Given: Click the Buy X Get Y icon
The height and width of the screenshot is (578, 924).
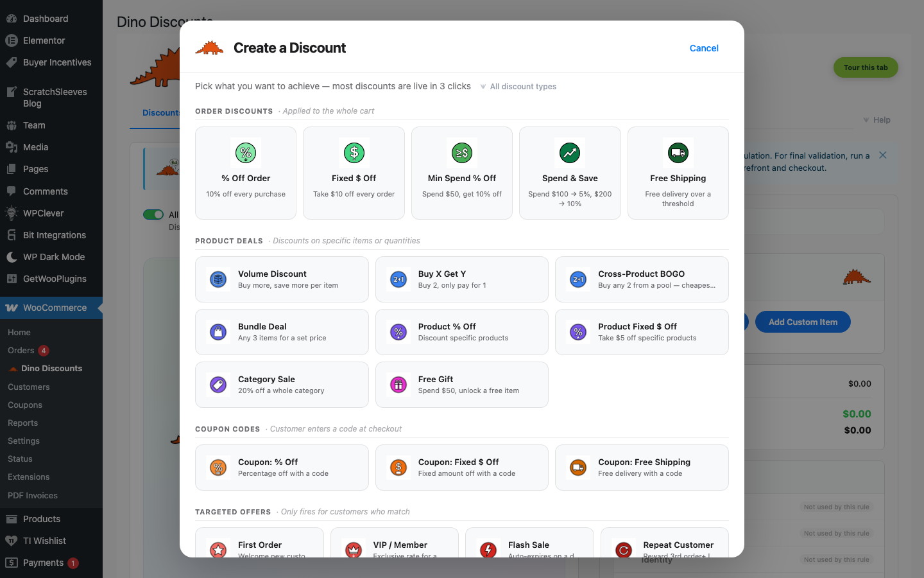Looking at the screenshot, I should [398, 279].
